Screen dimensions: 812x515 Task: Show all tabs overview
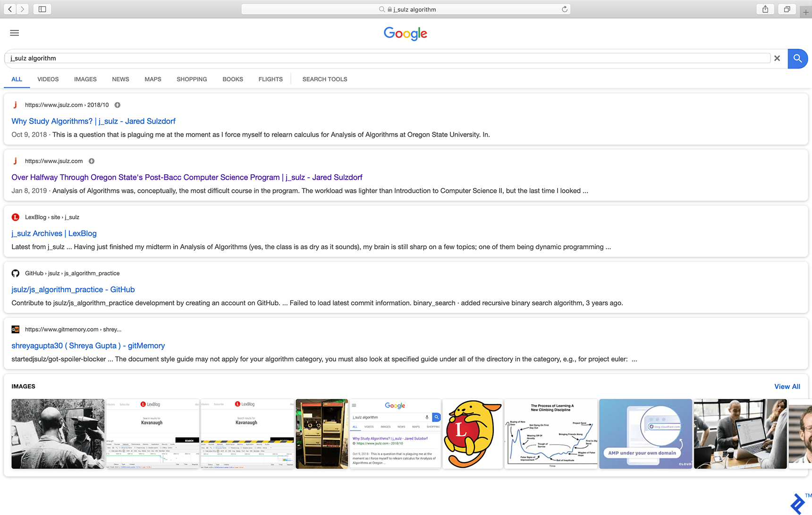787,9
